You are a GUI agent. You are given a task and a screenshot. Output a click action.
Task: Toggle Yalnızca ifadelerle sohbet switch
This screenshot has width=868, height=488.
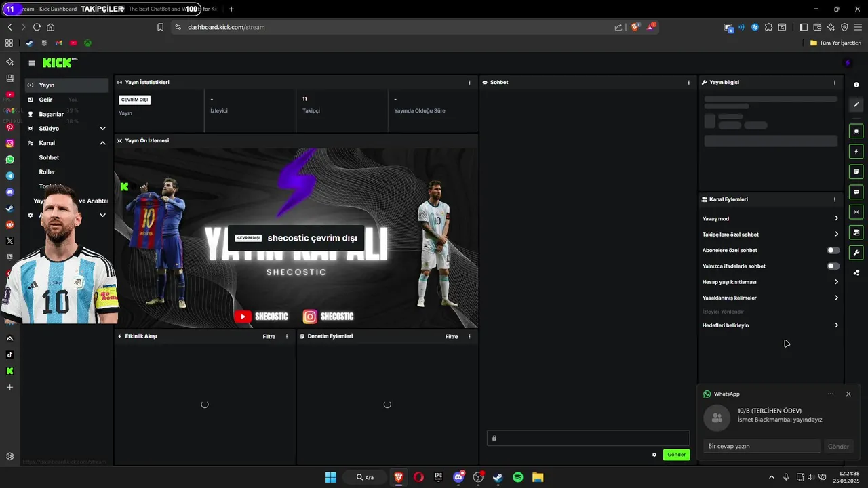(x=833, y=266)
